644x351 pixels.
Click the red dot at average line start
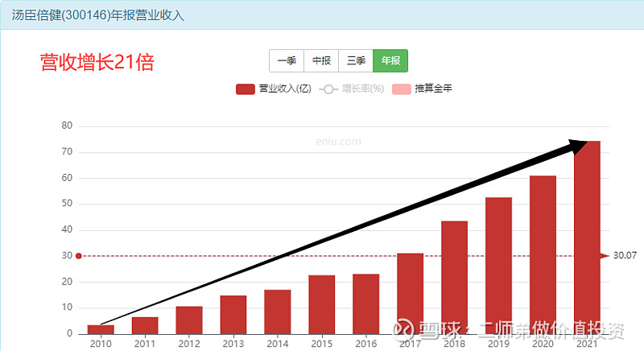(x=79, y=256)
